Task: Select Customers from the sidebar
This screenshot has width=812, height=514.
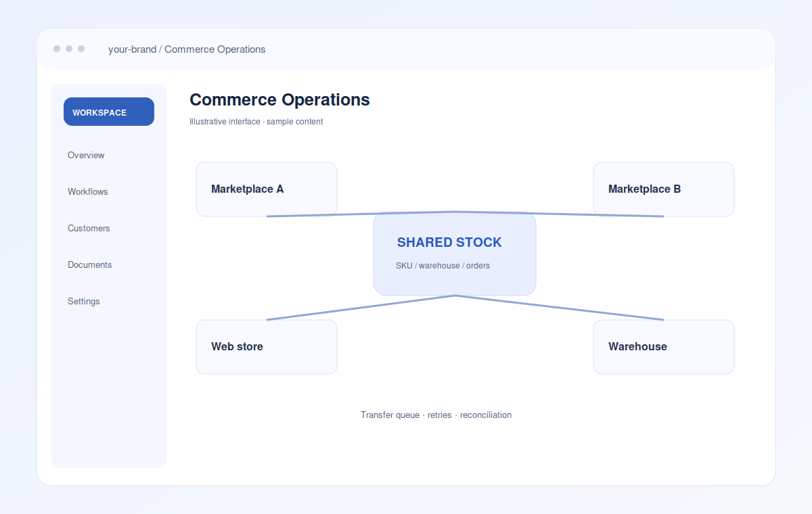Action: [x=89, y=228]
